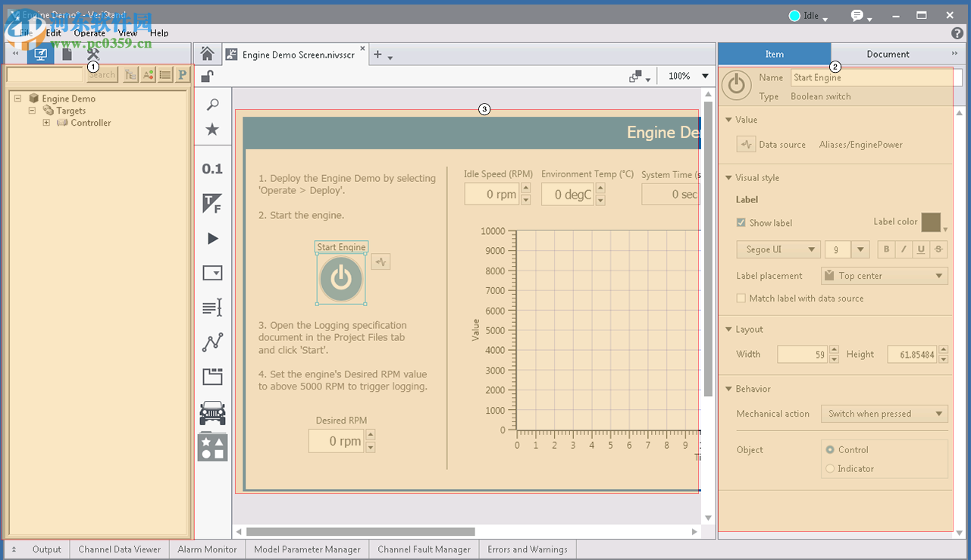971x560 pixels.
Task: Switch to the Document tab
Action: (888, 54)
